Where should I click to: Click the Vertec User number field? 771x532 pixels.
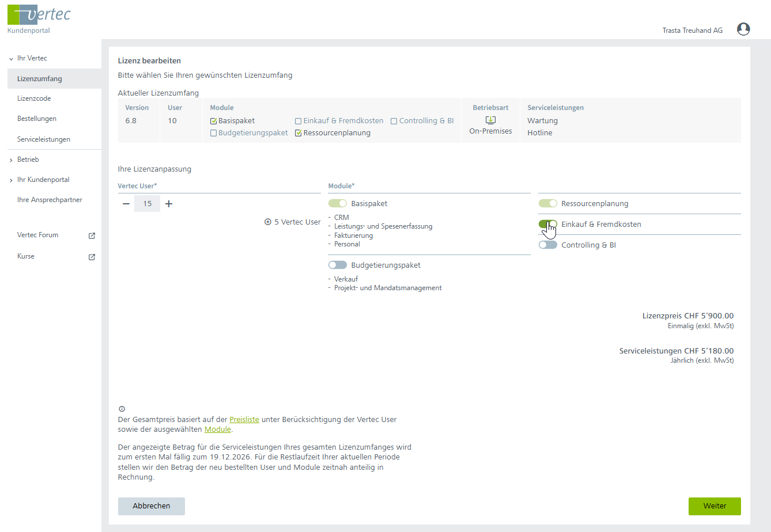(x=148, y=204)
